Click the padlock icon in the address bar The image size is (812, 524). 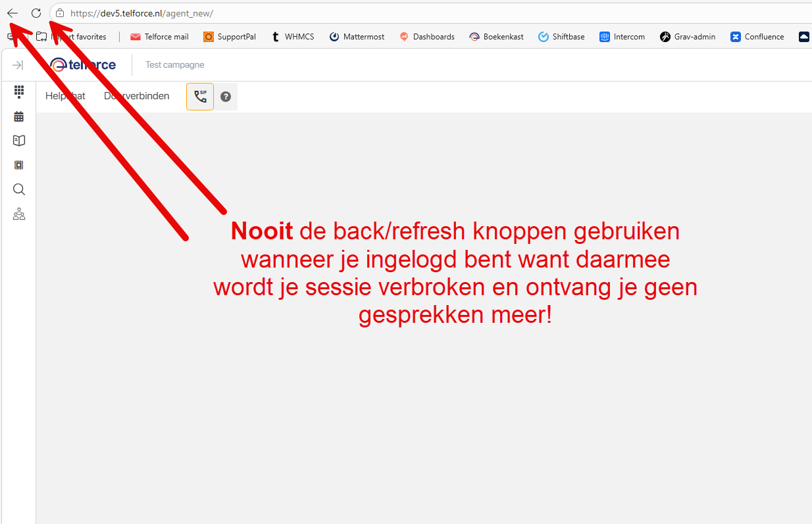[x=59, y=12]
